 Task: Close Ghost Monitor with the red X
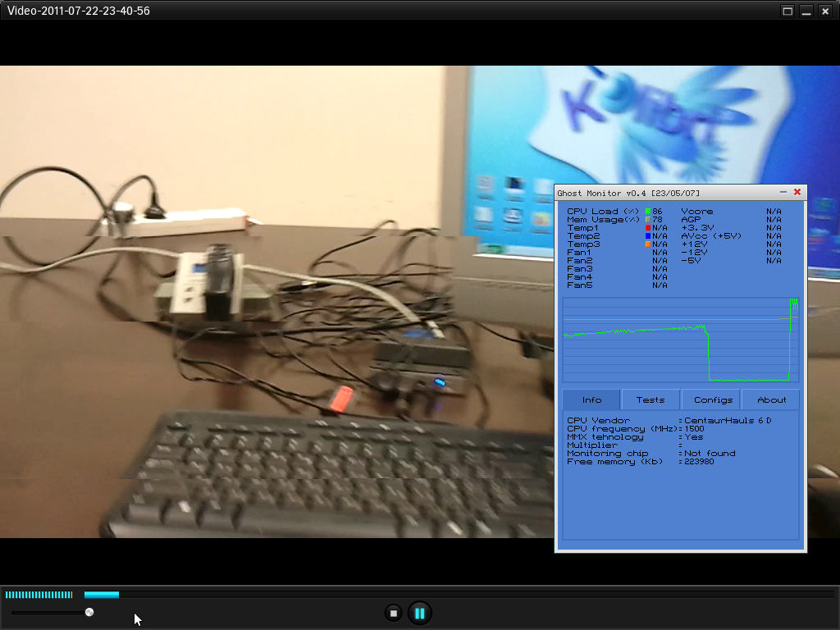pyautogui.click(x=797, y=192)
